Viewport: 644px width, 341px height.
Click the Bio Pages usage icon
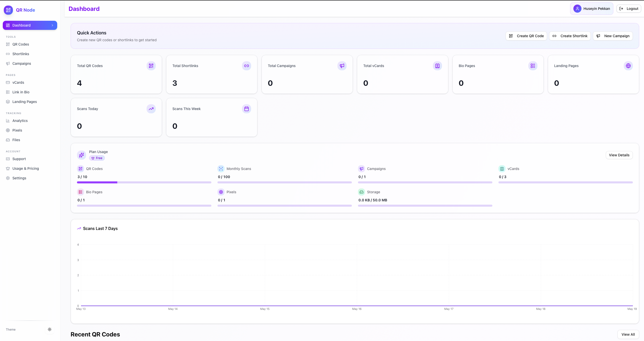(80, 192)
